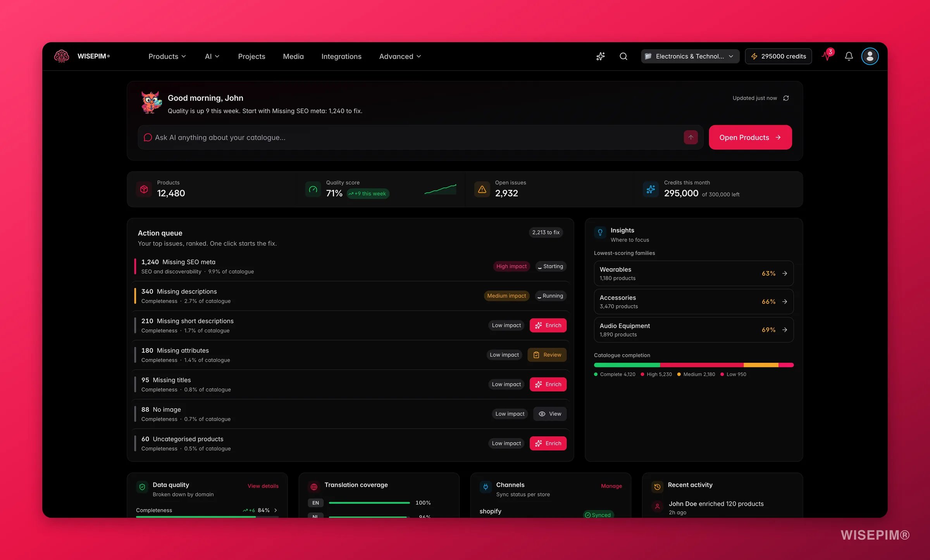Screen dimensions: 930x560
Task: Open activity pulse icon with badge 3
Action: click(827, 55)
